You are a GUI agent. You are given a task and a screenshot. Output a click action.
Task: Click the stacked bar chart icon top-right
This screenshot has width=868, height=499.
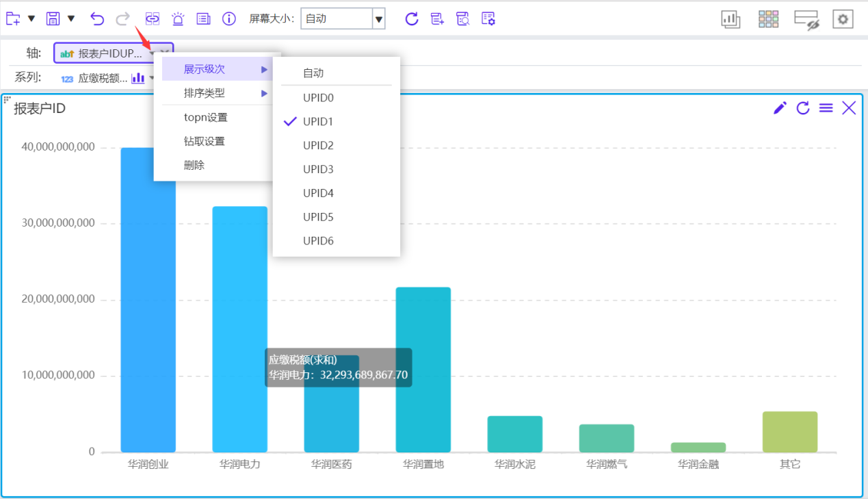coord(731,19)
